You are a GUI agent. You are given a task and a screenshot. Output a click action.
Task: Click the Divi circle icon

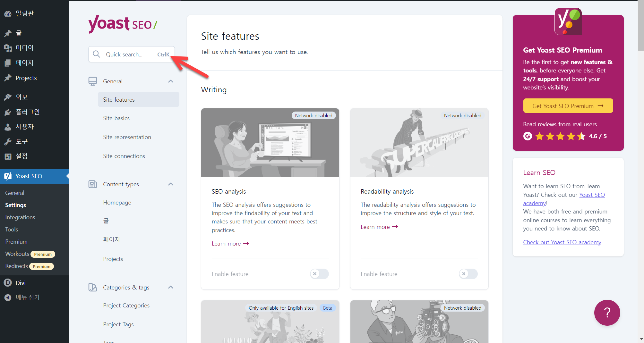click(x=8, y=283)
